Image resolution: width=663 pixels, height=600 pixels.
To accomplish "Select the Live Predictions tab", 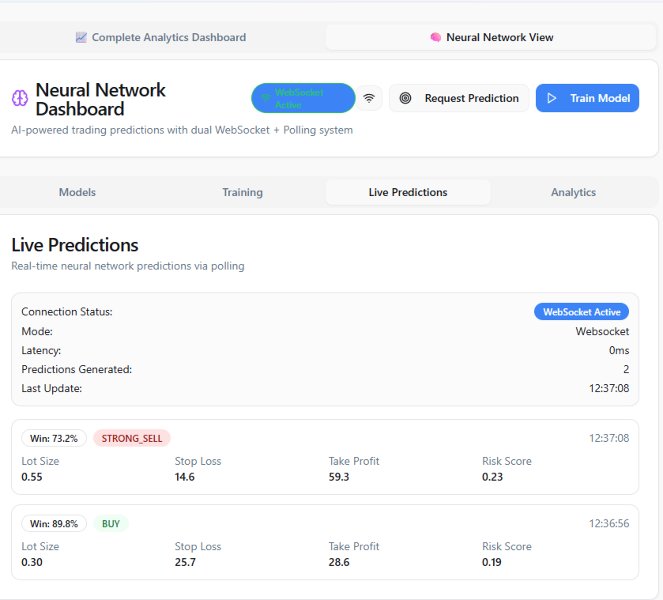I will click(x=408, y=192).
